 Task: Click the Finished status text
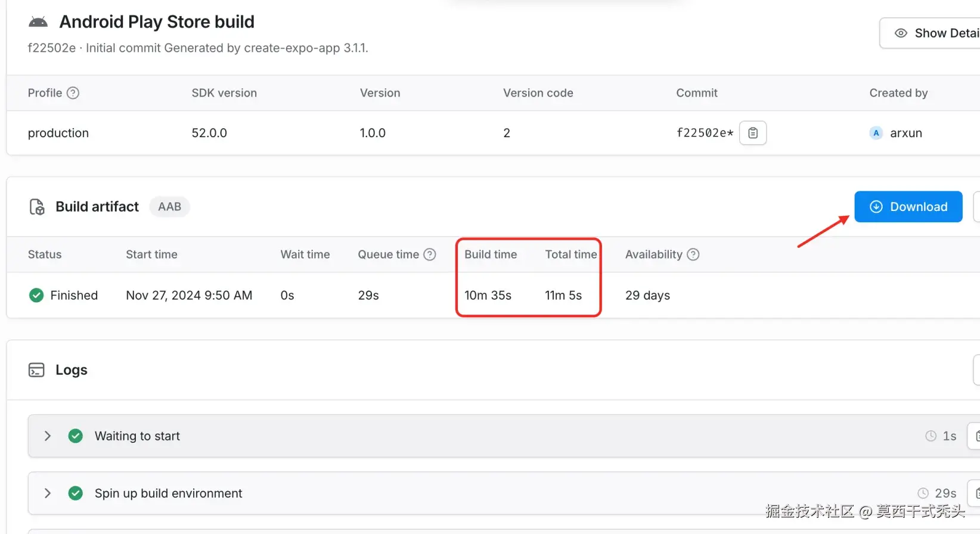coord(74,296)
